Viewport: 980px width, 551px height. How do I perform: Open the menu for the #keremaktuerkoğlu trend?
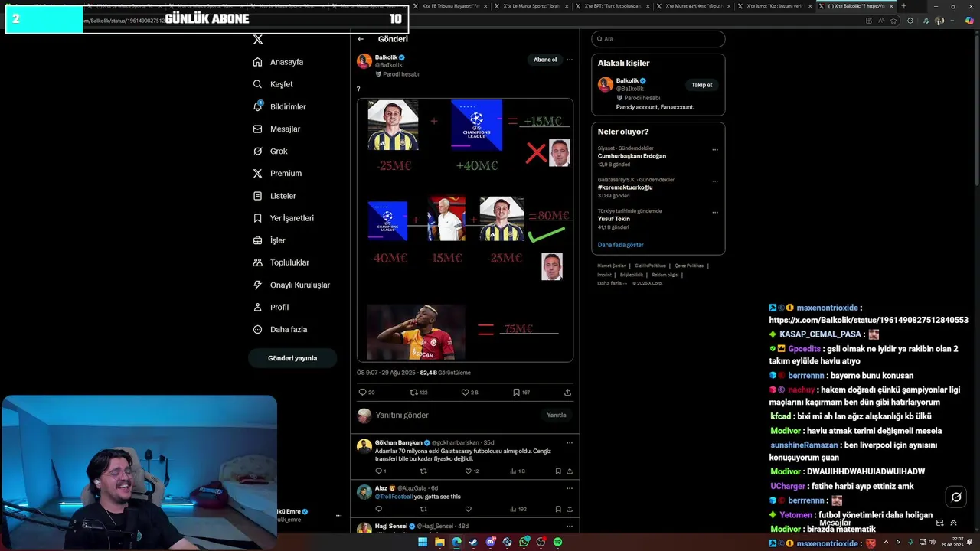715,181
